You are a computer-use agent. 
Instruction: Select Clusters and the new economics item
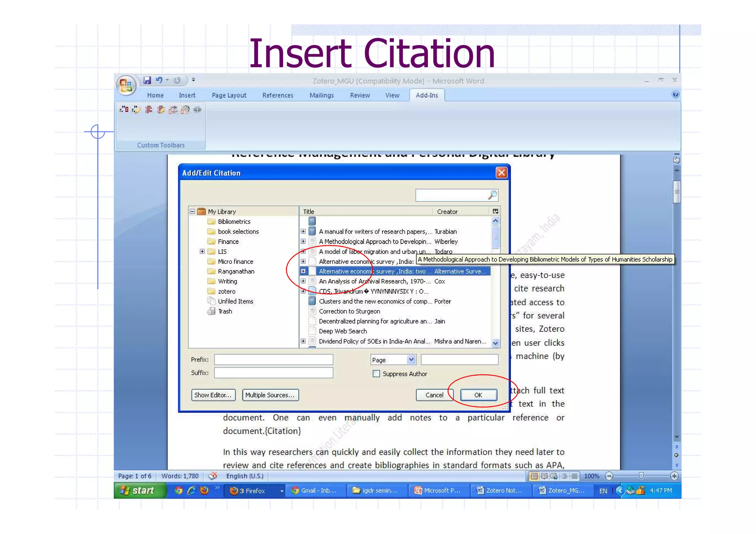click(375, 301)
